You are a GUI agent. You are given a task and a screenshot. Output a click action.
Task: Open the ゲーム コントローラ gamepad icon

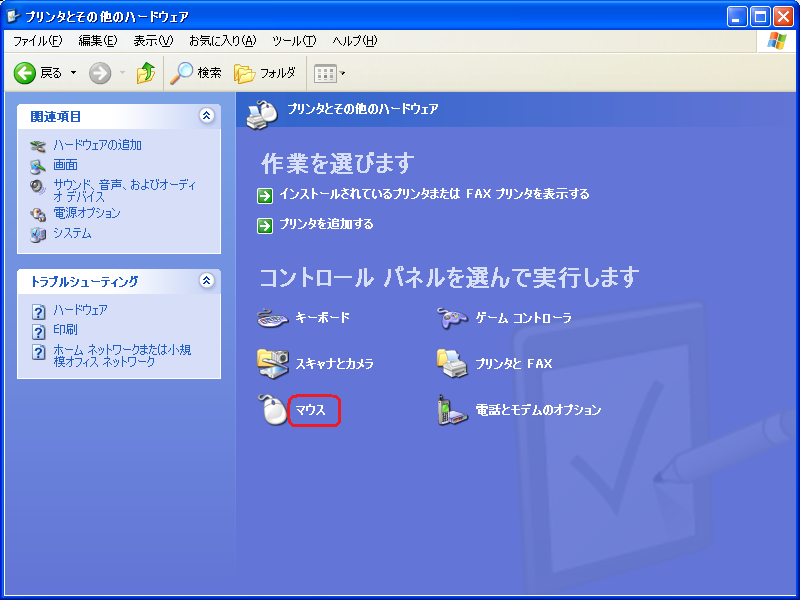pos(453,318)
